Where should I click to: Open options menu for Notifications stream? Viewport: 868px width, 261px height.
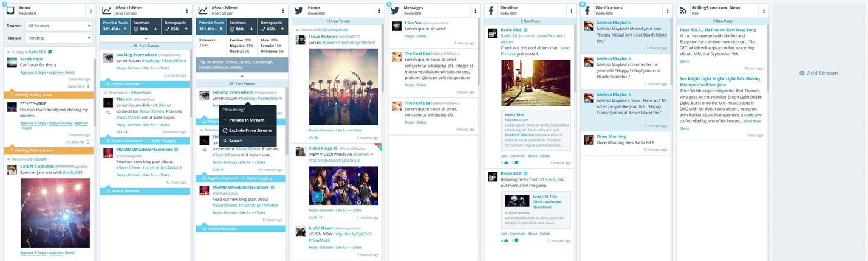pos(667,10)
